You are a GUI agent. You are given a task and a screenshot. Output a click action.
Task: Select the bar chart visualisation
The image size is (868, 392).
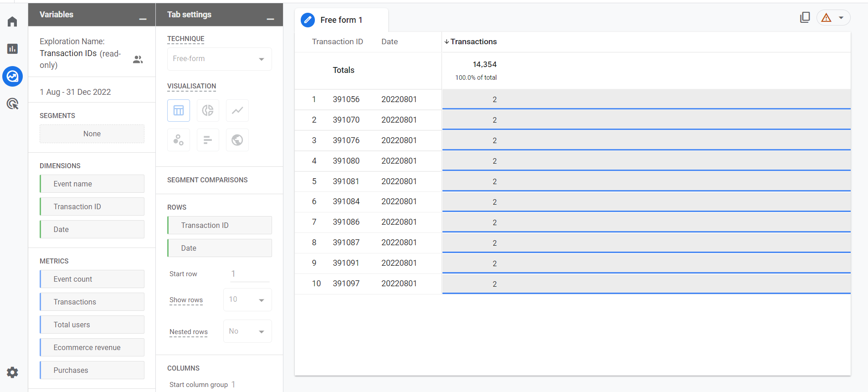[208, 140]
